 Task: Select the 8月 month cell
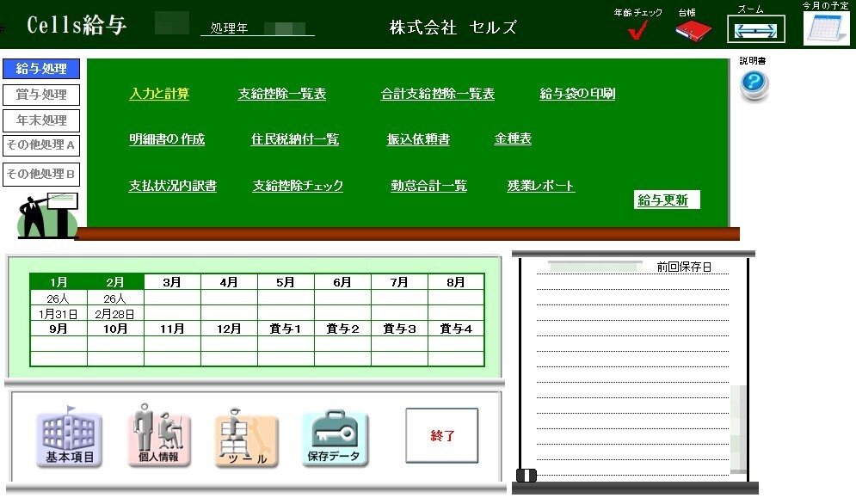[456, 282]
